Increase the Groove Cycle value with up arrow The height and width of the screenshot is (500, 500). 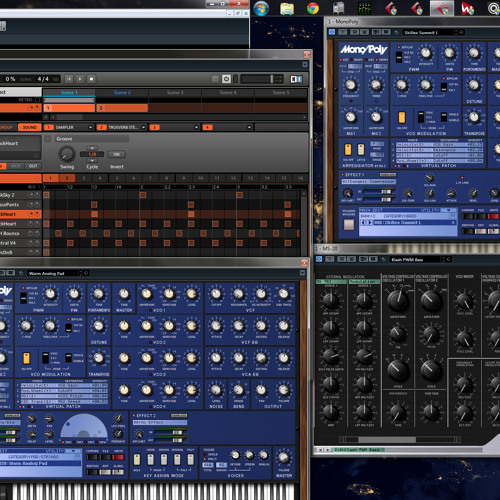point(92,148)
